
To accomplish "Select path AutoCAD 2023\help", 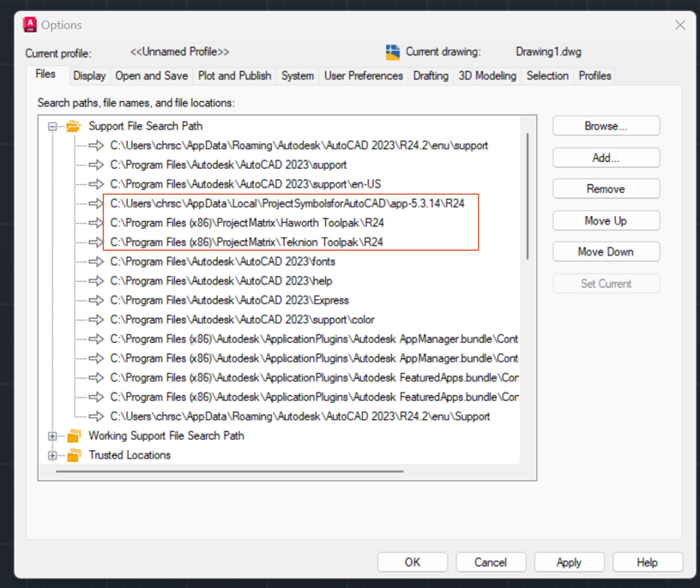I will 221,281.
